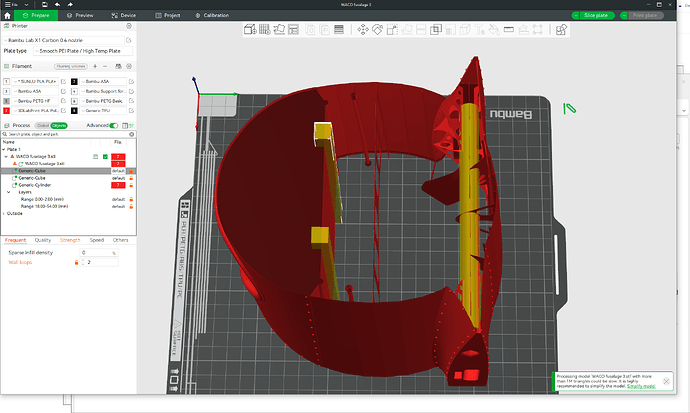Open the Plate type dropdown
This screenshot has width=690, height=413.
click(83, 51)
